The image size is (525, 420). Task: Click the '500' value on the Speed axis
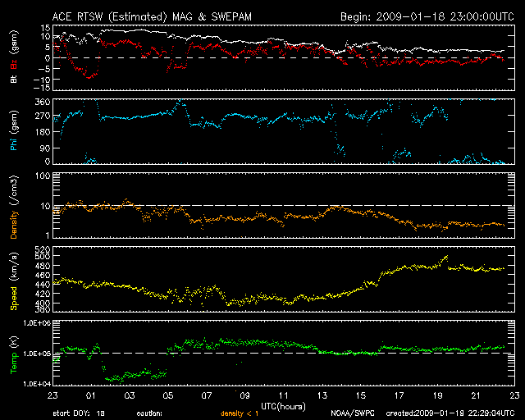(x=43, y=256)
